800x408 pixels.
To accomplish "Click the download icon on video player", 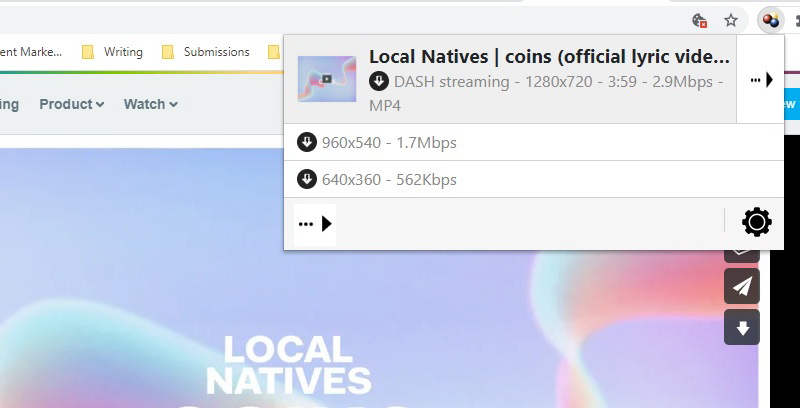I will click(742, 327).
